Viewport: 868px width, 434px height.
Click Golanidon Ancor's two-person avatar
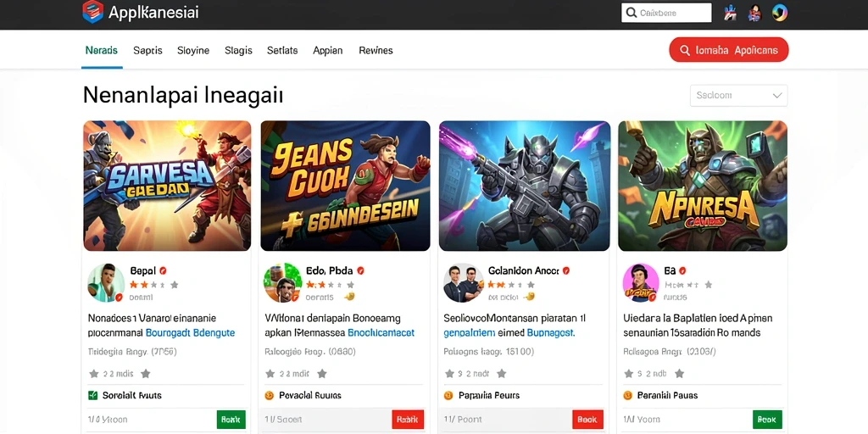coord(464,283)
